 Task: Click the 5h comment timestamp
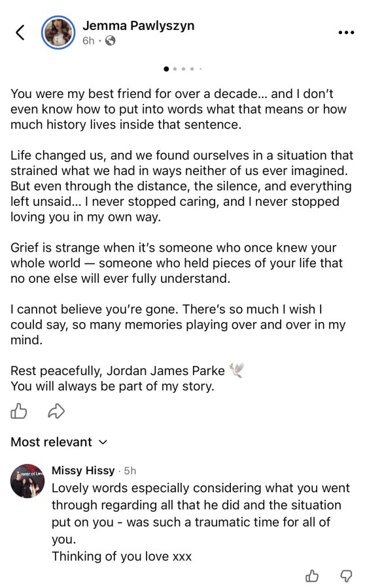(130, 470)
